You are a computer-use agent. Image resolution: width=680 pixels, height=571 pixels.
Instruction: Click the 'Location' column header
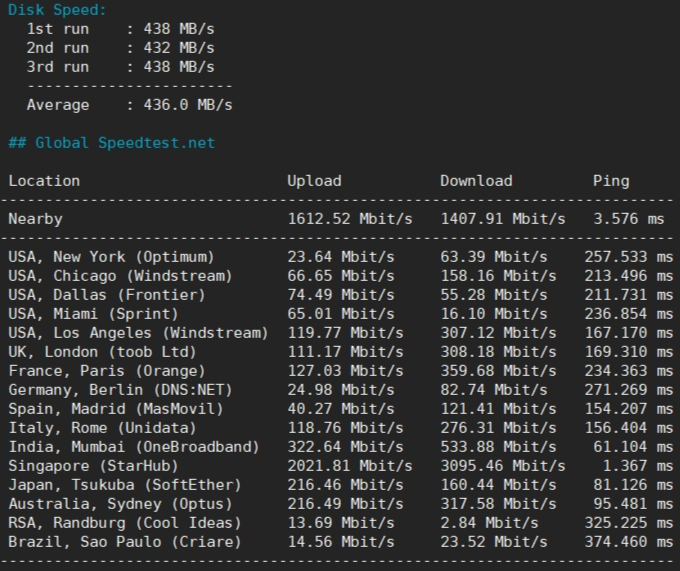click(x=44, y=181)
